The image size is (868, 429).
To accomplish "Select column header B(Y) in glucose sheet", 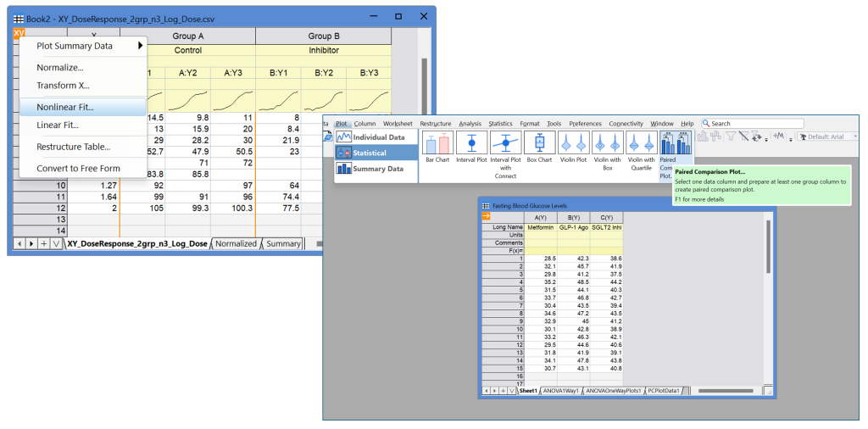I will click(x=574, y=217).
